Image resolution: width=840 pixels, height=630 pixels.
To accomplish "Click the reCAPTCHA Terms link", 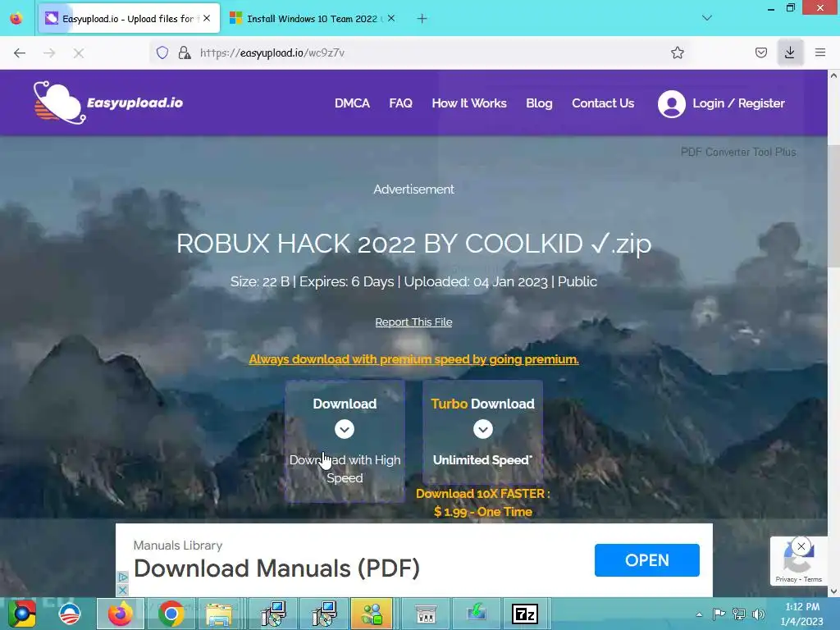I will point(813,579).
